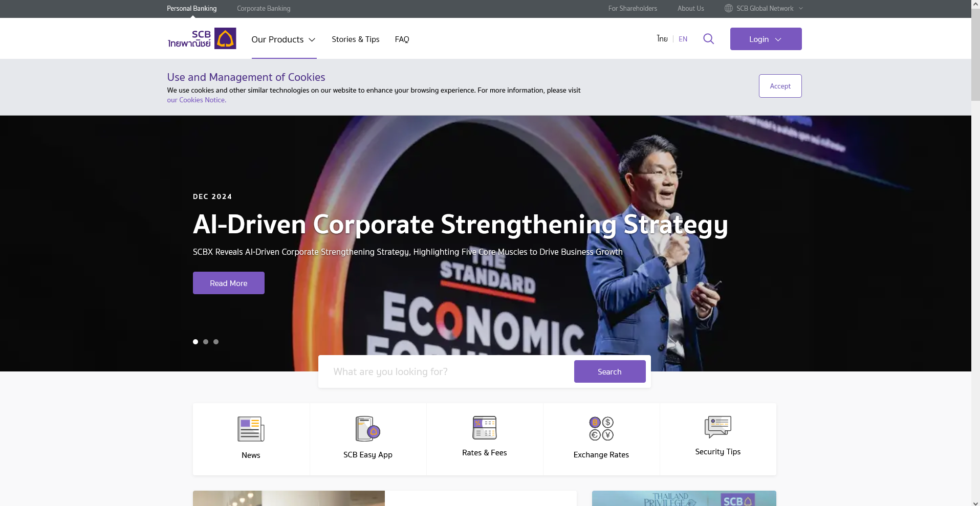Click the News label

(251, 455)
